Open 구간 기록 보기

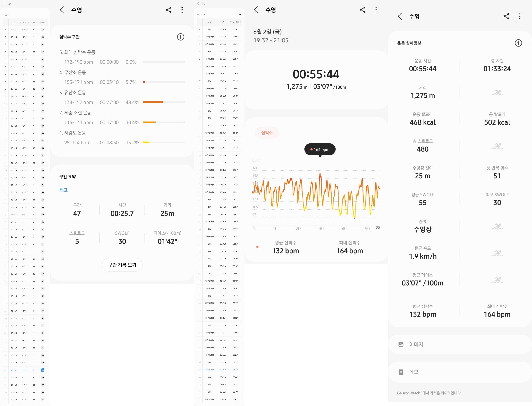click(122, 265)
